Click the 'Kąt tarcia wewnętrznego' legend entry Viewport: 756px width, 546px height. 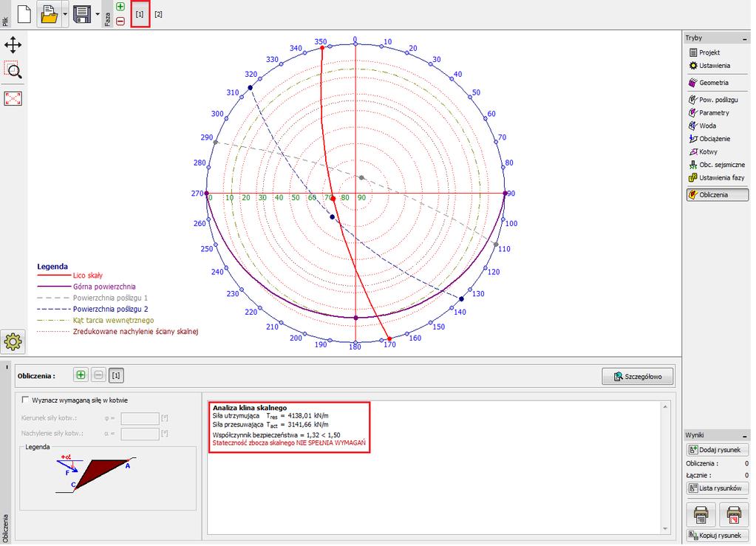tap(95, 321)
